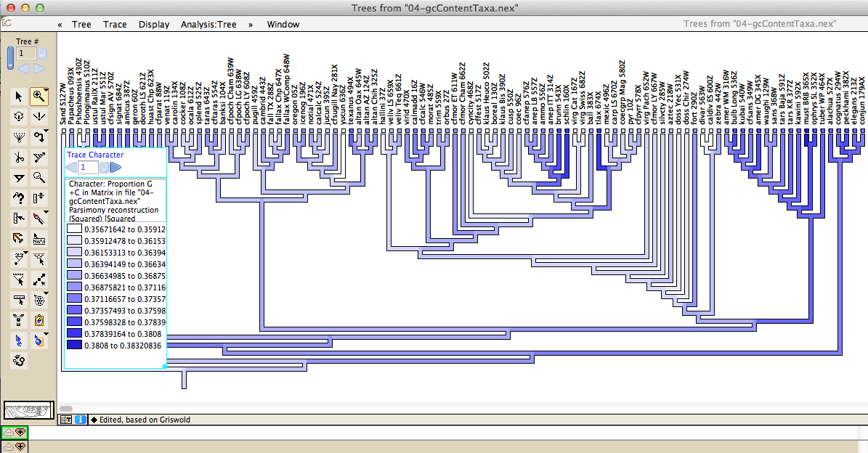Open the Tree # blue dropdown handle
The image size is (868, 453).
pyautogui.click(x=10, y=57)
